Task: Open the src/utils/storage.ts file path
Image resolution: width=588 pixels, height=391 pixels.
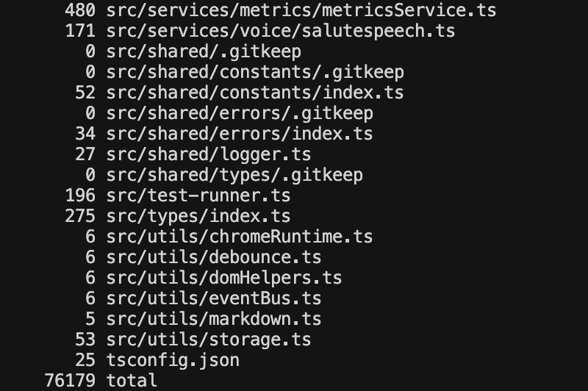Action: [208, 340]
